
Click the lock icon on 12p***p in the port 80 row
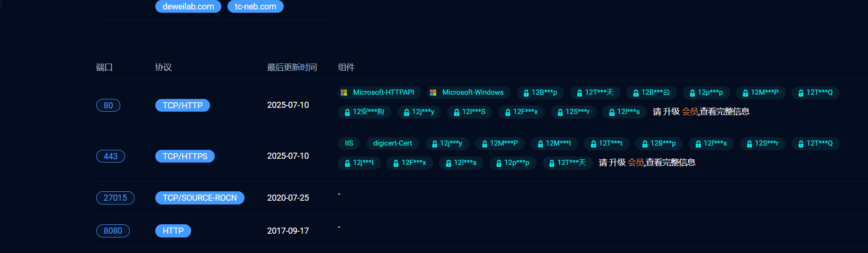click(x=692, y=93)
